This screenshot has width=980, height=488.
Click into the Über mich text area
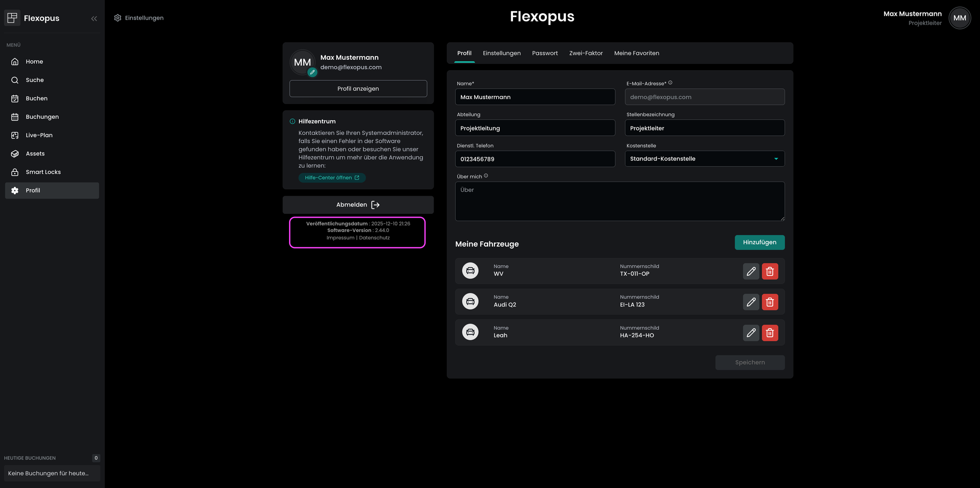click(619, 201)
